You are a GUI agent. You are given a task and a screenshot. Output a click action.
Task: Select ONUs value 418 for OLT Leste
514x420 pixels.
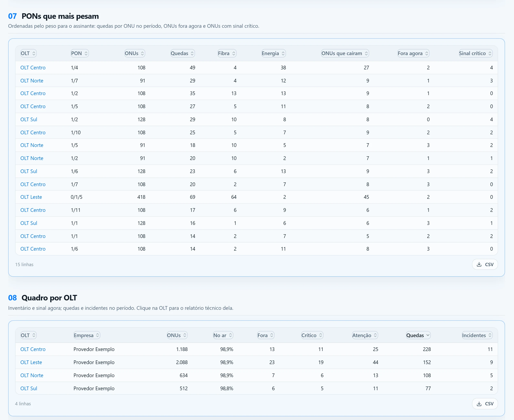point(141,197)
